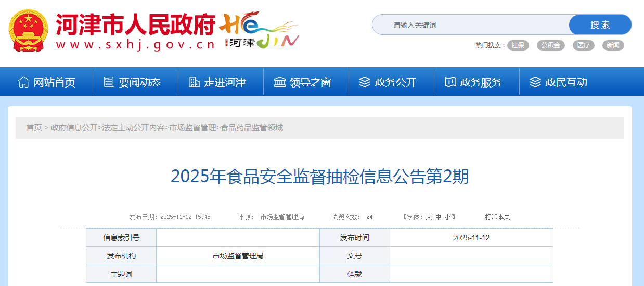Viewport: 644px width, 286px height.
Task: Click 市场监督管理 breadcrumb link
Action: click(x=192, y=128)
